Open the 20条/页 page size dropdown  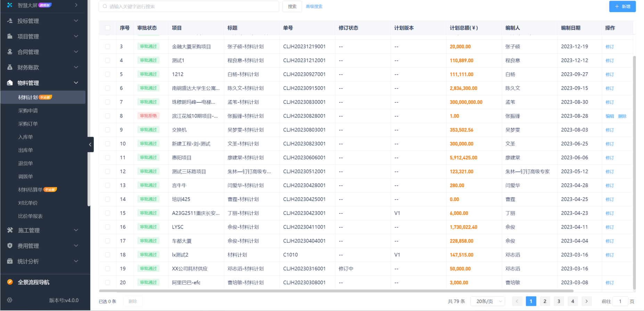487,301
